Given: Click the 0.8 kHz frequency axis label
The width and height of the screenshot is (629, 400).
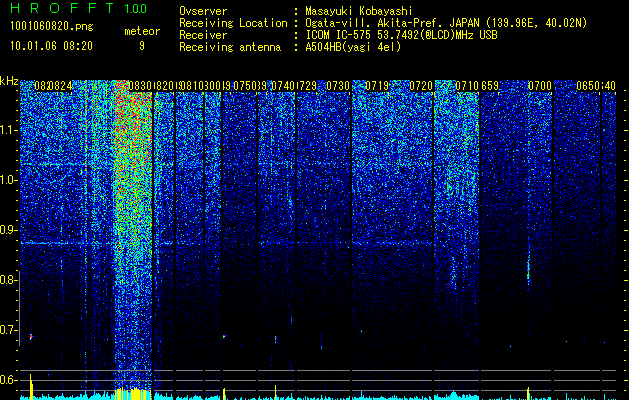Looking at the screenshot, I should pos(9,280).
